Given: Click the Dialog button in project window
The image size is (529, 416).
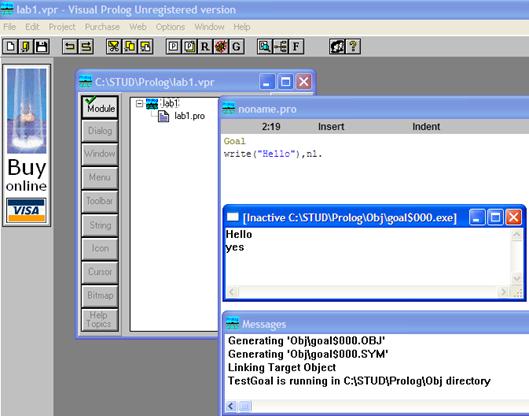Looking at the screenshot, I should (x=100, y=131).
